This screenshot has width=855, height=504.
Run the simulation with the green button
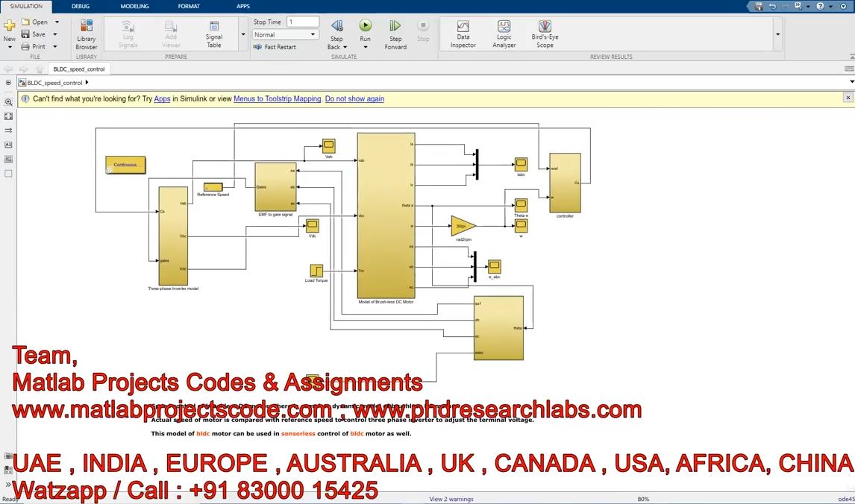click(x=366, y=25)
